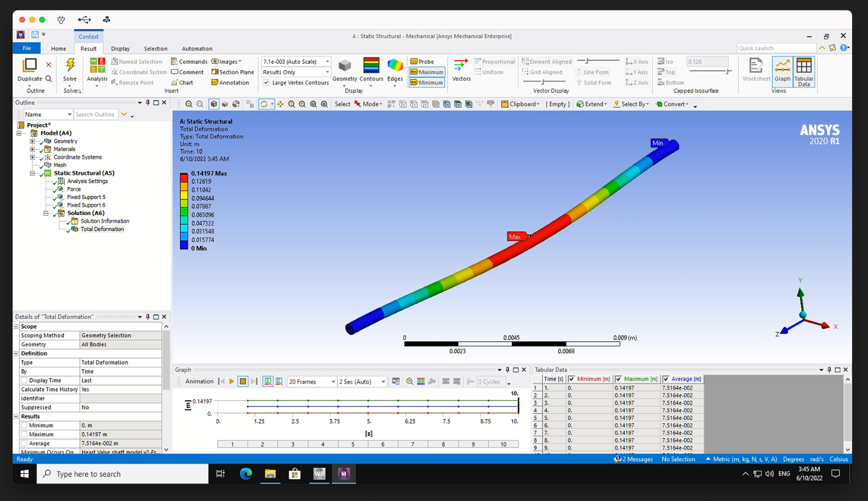
Task: Uncheck the Minimum [m] column checkbox
Action: click(x=571, y=379)
